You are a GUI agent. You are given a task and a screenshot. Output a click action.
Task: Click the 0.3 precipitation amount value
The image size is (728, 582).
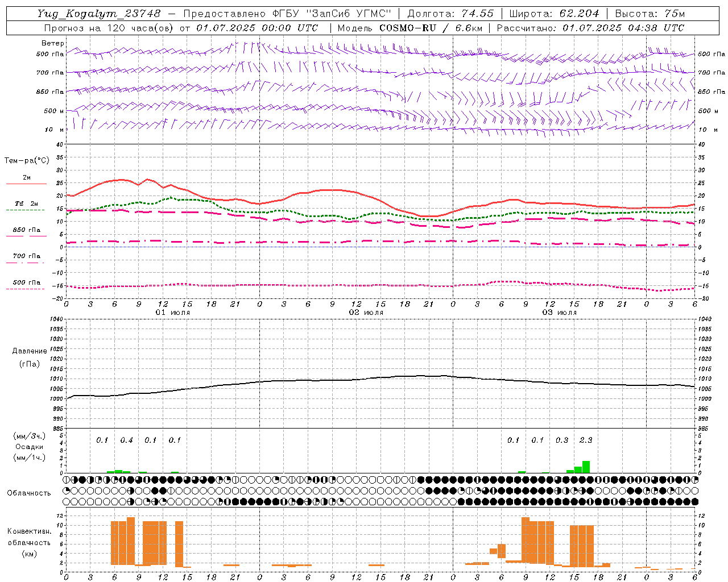tap(561, 440)
